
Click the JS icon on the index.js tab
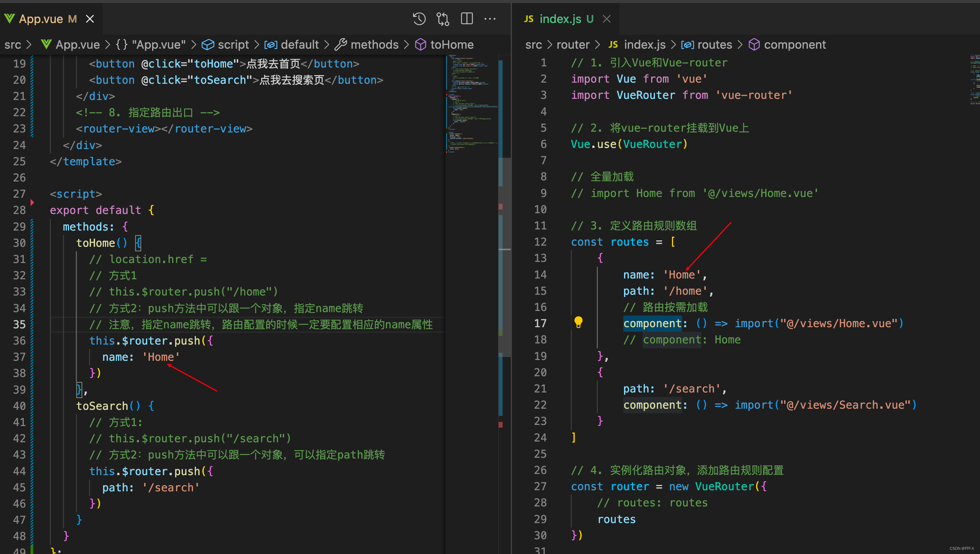529,18
